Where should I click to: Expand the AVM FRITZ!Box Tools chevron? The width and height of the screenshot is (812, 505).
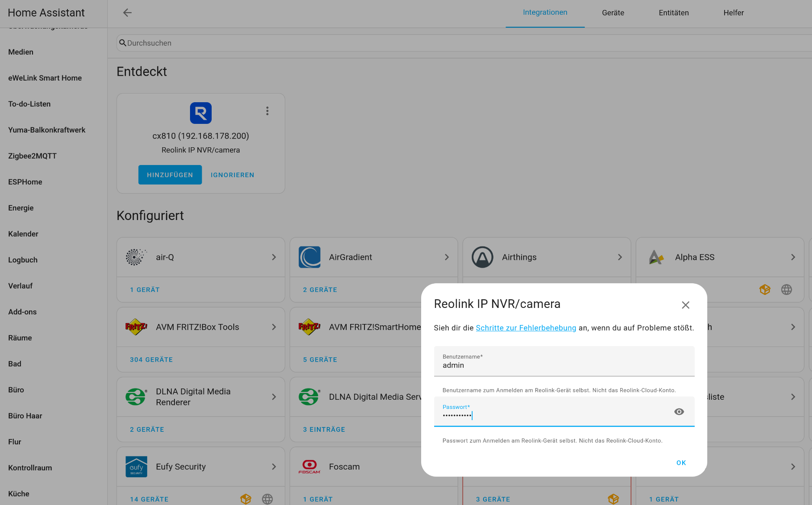[274, 327]
